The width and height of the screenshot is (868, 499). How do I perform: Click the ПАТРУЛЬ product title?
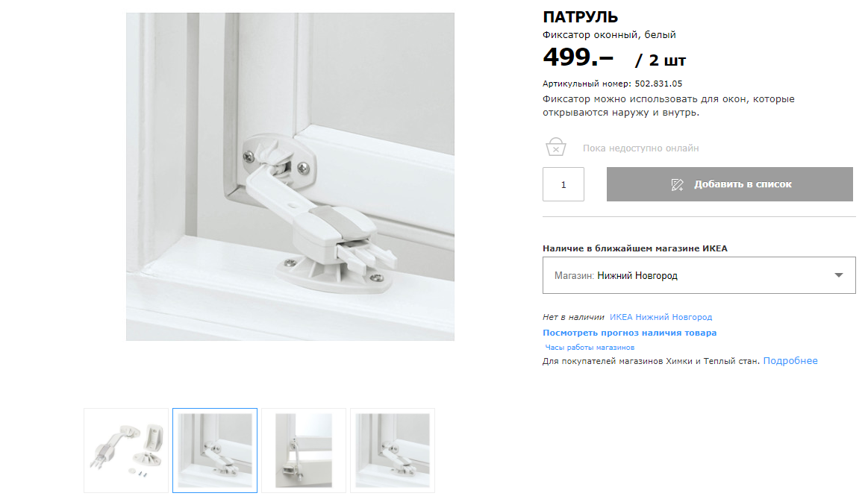click(580, 17)
